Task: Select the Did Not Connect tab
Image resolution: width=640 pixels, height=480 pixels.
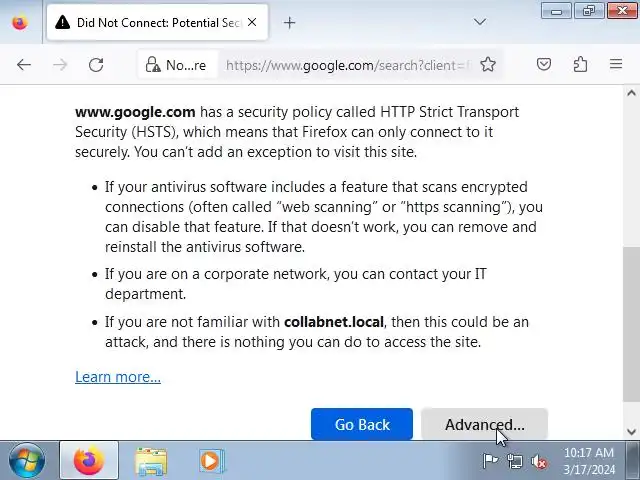Action: (150, 22)
